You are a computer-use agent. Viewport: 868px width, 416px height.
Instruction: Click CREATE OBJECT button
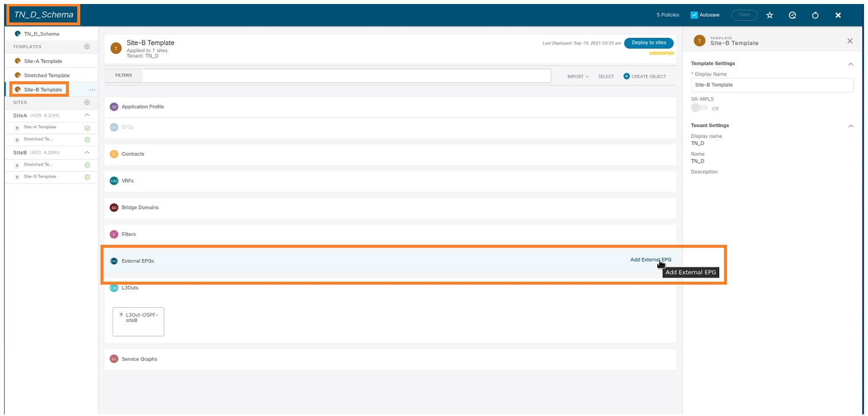(645, 77)
